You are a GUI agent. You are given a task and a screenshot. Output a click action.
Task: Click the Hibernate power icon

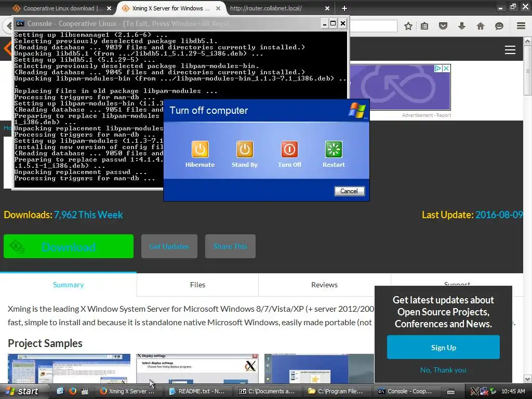[x=200, y=149]
